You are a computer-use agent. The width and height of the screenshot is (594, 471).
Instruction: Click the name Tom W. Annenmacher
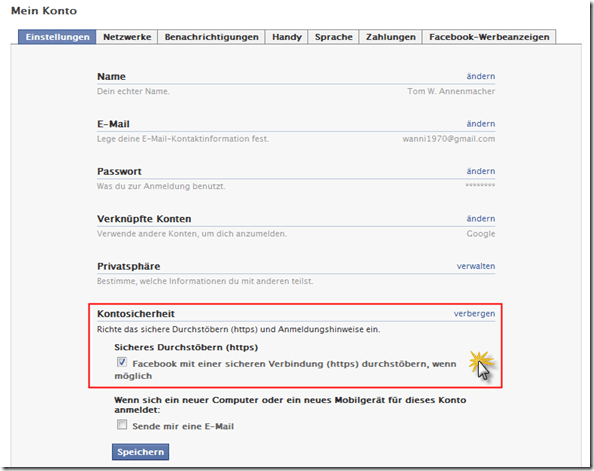451,91
